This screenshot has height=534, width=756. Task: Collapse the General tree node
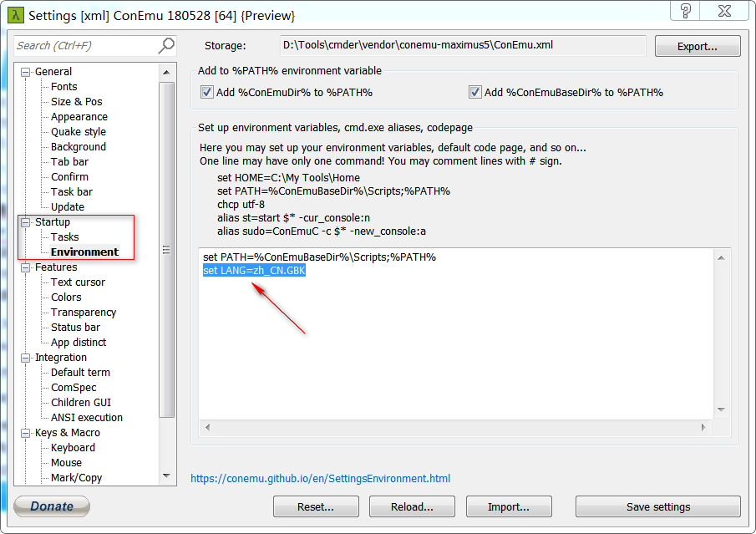tap(25, 72)
